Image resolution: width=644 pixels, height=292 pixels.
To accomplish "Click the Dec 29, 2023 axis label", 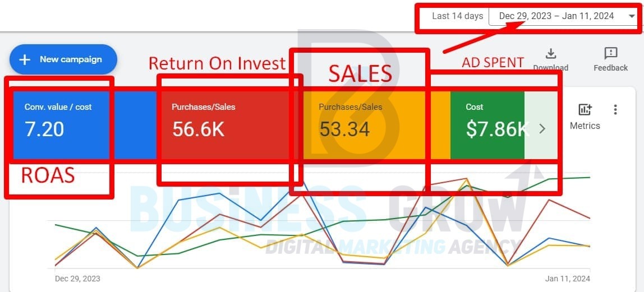I will [x=77, y=279].
